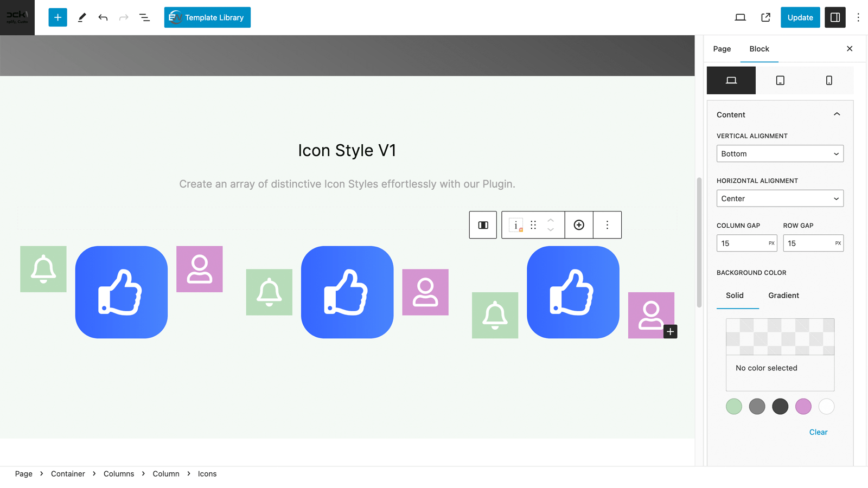Click the Update button
The image size is (868, 488).
click(x=800, y=17)
